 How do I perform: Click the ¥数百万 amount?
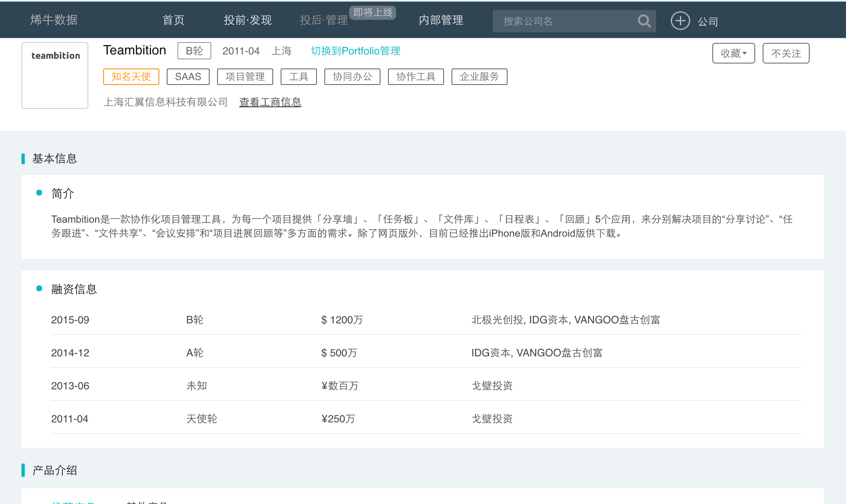pos(340,386)
